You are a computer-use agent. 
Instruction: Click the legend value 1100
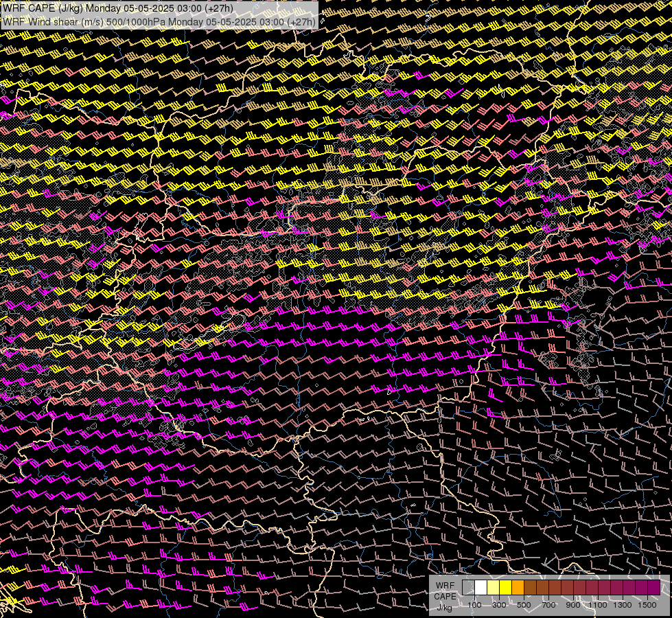[597, 605]
